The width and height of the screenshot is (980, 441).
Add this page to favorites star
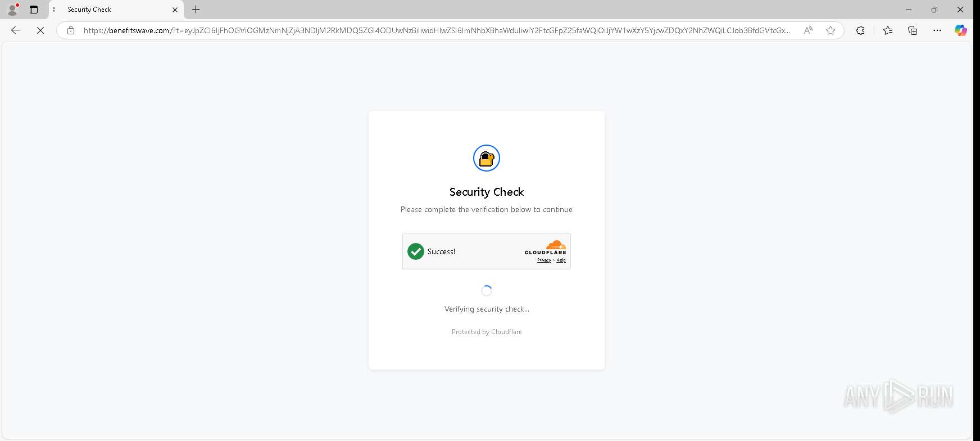click(831, 30)
